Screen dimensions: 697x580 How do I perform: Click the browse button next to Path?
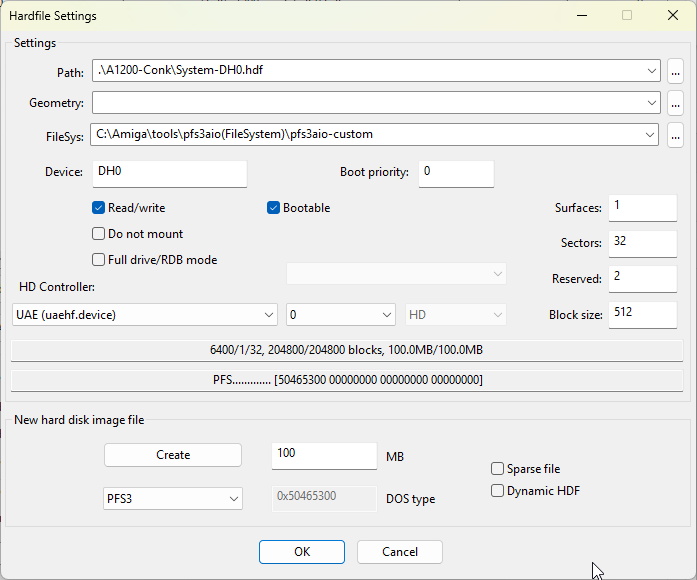(x=676, y=71)
